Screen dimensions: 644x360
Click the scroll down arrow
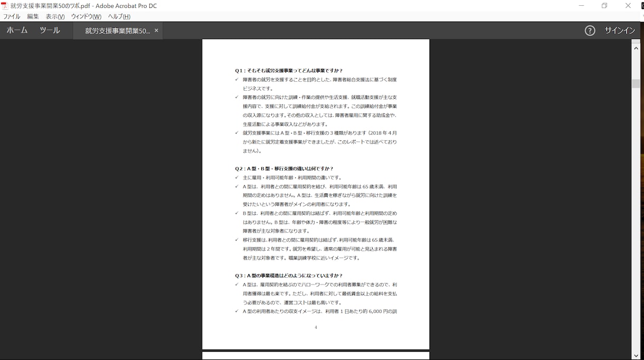click(x=636, y=356)
